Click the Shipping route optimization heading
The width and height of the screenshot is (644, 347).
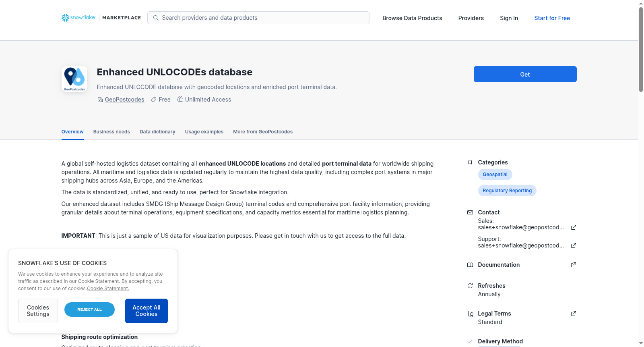pyautogui.click(x=99, y=337)
